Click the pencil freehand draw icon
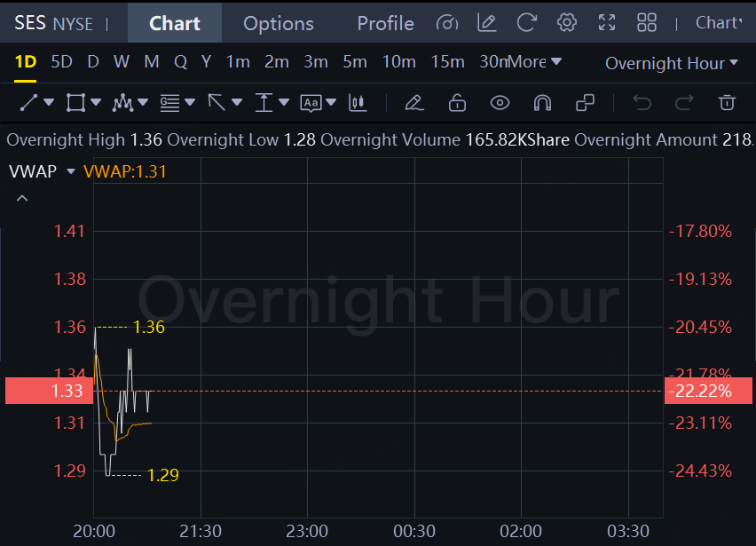The height and width of the screenshot is (546, 756). (x=414, y=103)
